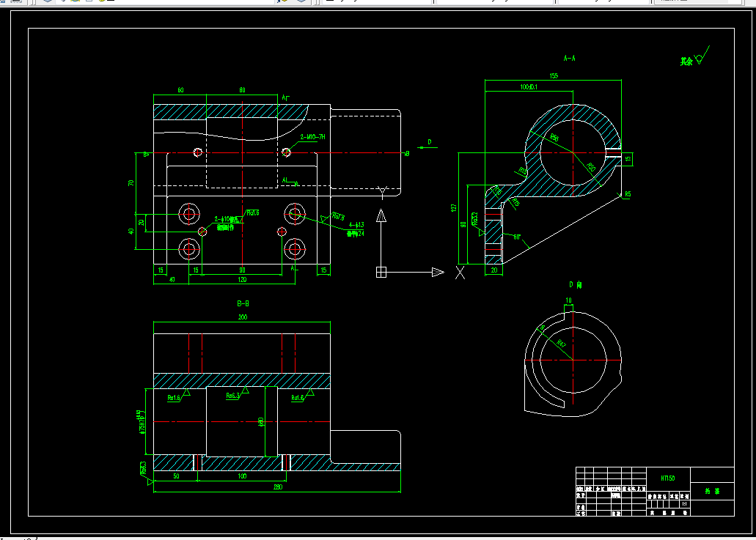This screenshot has width=756, height=540.
Task: Click the D view direction arrow label
Action: tap(430, 142)
